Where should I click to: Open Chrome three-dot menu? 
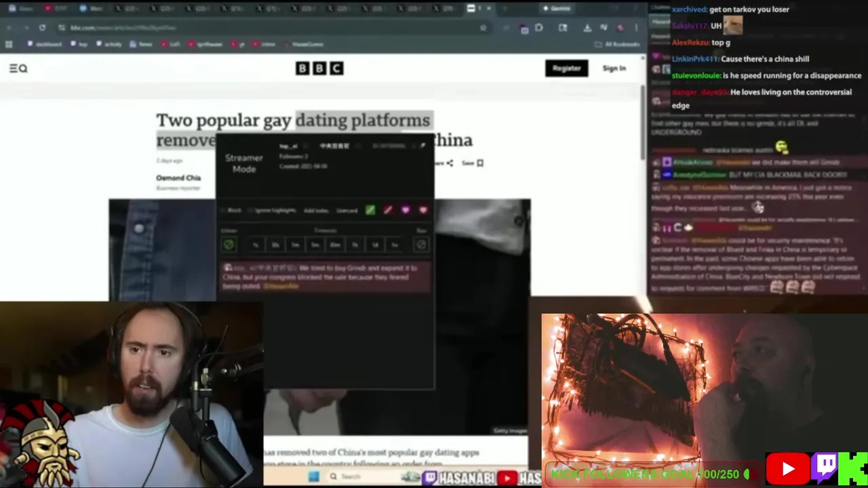coord(636,28)
